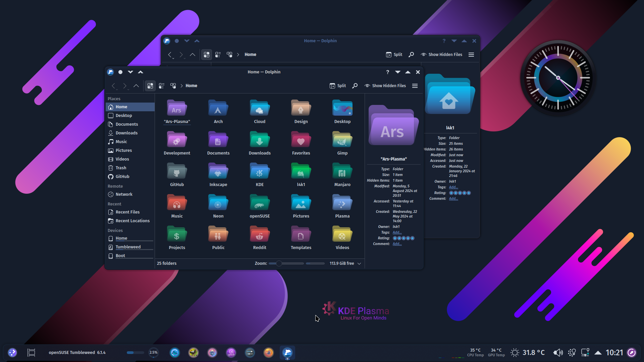Click the Dolphin icon in taskbar
Viewport: 644px width, 362px height.
[x=287, y=353]
